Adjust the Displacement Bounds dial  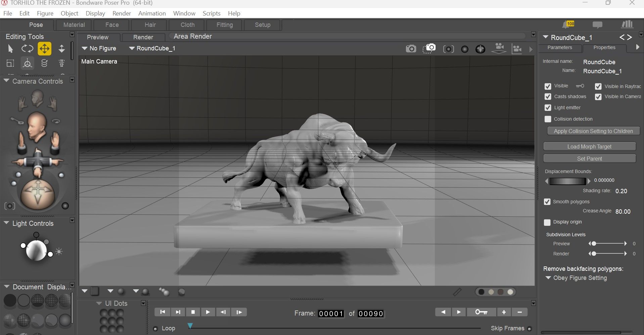click(x=567, y=181)
